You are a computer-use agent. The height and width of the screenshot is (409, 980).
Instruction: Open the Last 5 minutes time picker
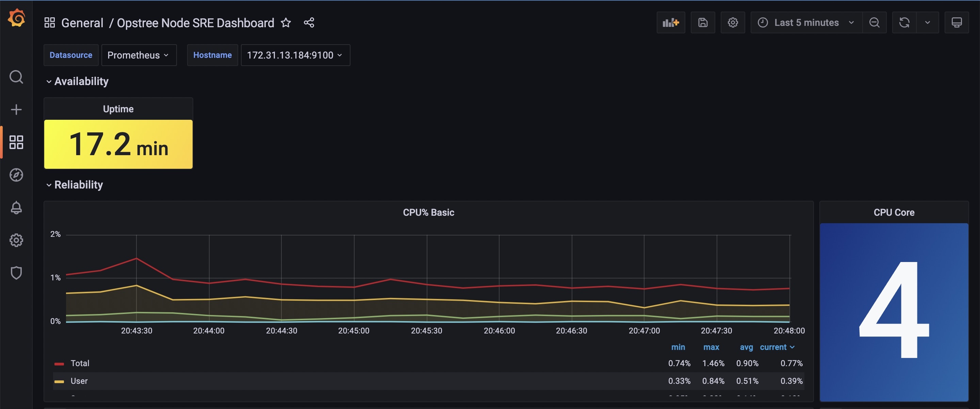(806, 23)
